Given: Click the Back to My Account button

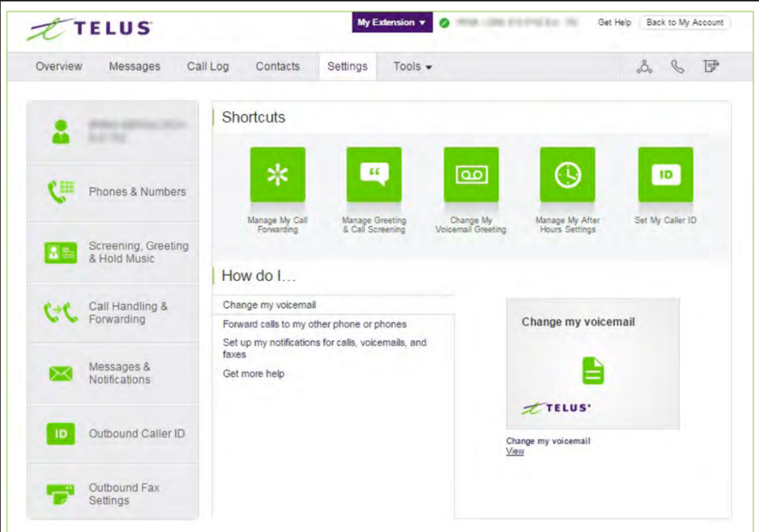Looking at the screenshot, I should click(683, 22).
